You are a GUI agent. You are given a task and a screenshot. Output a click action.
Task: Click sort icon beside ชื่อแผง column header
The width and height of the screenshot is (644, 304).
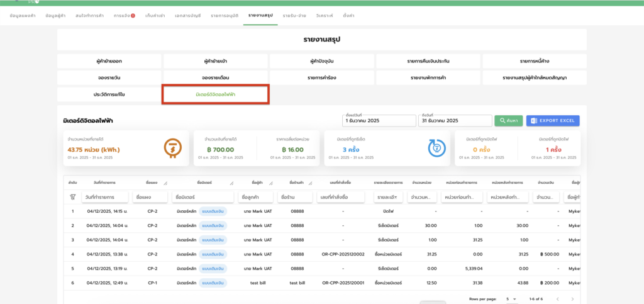click(165, 183)
